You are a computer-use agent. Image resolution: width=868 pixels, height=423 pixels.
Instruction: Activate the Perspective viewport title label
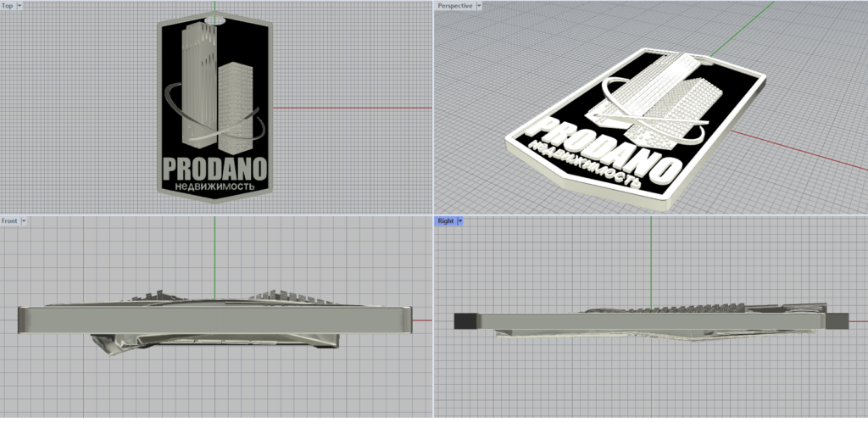click(x=455, y=6)
